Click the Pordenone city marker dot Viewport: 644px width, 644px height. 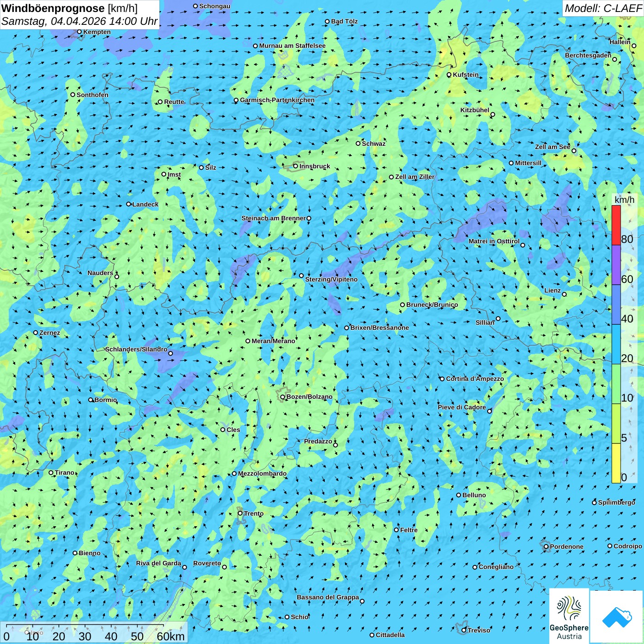[546, 546]
